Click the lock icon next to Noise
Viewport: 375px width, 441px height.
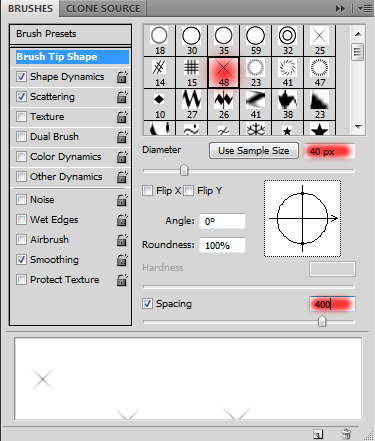click(x=122, y=200)
